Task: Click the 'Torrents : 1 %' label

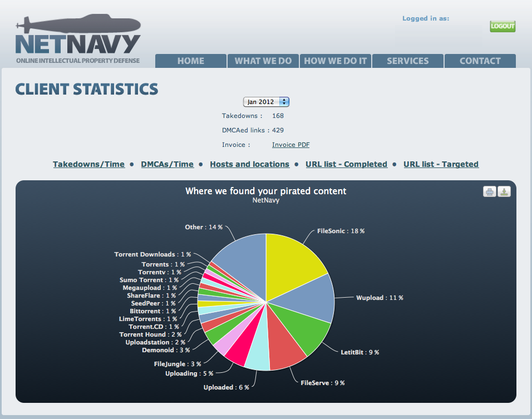Action: click(x=163, y=264)
